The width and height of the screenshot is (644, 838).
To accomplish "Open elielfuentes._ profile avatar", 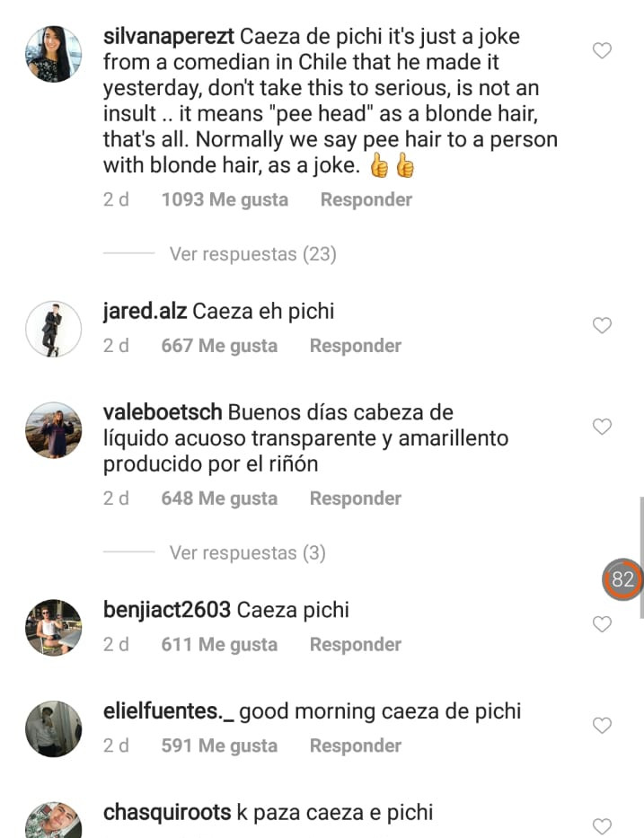I will click(54, 728).
